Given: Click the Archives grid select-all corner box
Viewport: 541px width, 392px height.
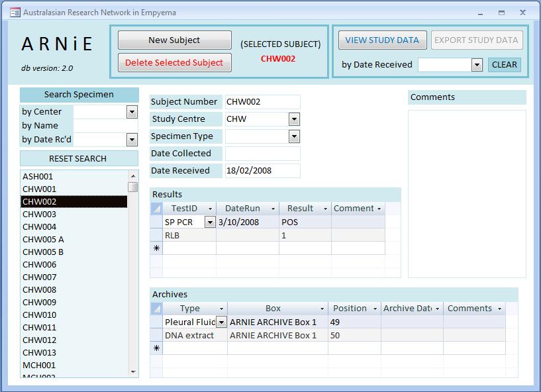Looking at the screenshot, I should click(156, 309).
